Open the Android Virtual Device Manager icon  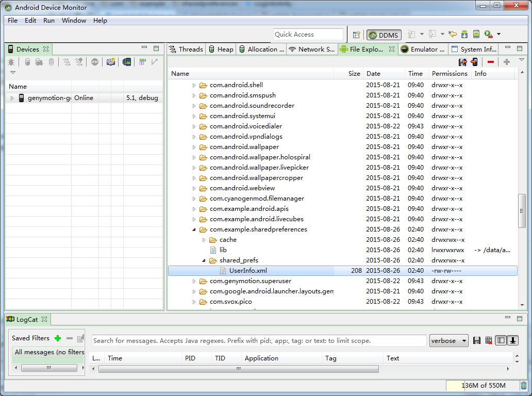476,34
